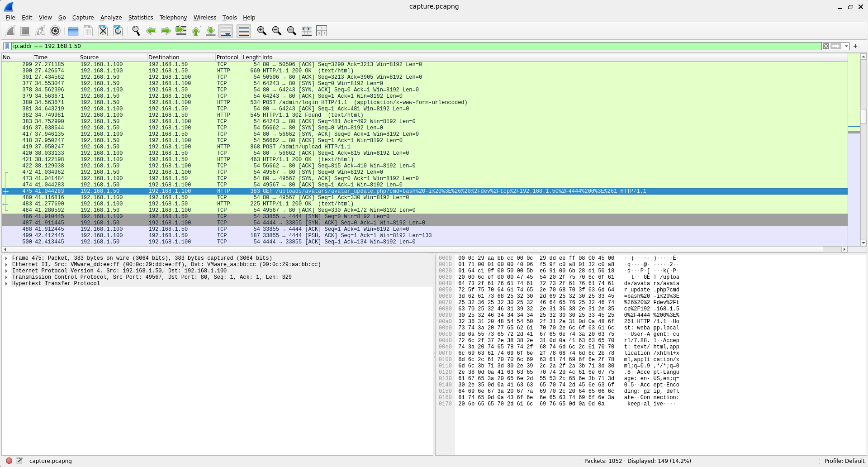Select packet 382 HTTP 302 Found
This screenshot has height=467, width=868.
coord(424,115)
